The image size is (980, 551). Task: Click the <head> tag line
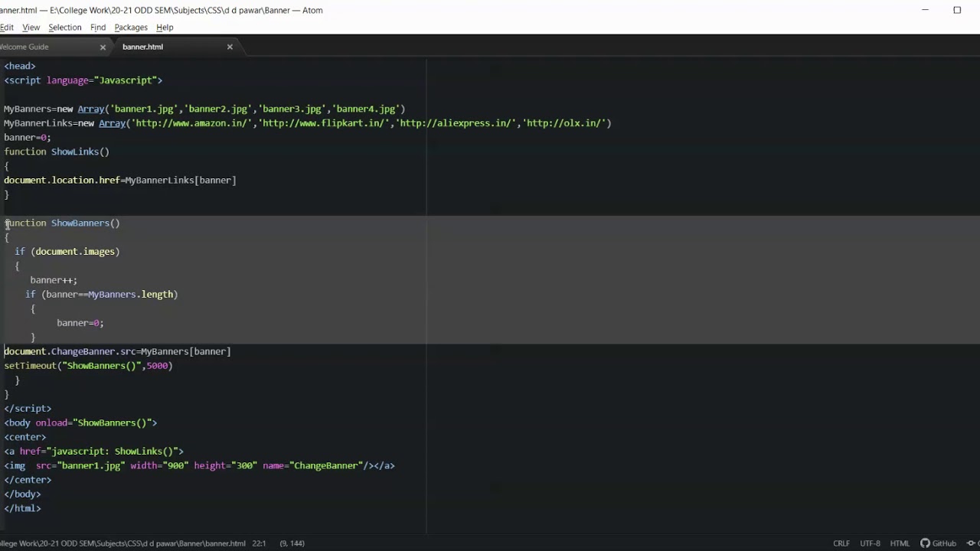[20, 66]
